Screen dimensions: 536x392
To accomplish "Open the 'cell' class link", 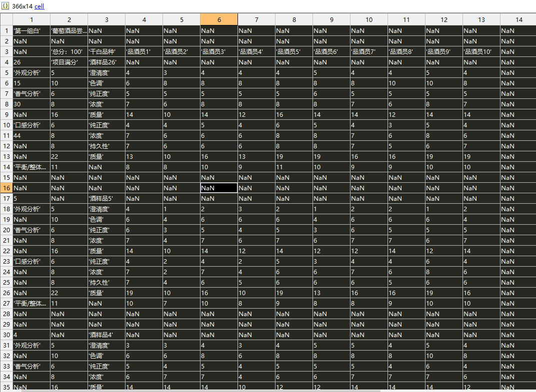I will [39, 6].
